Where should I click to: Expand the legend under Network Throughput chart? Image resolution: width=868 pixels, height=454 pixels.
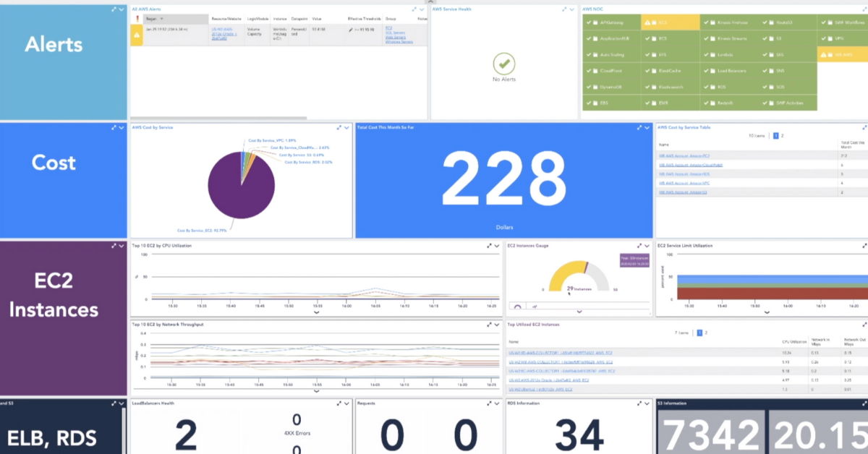click(316, 392)
